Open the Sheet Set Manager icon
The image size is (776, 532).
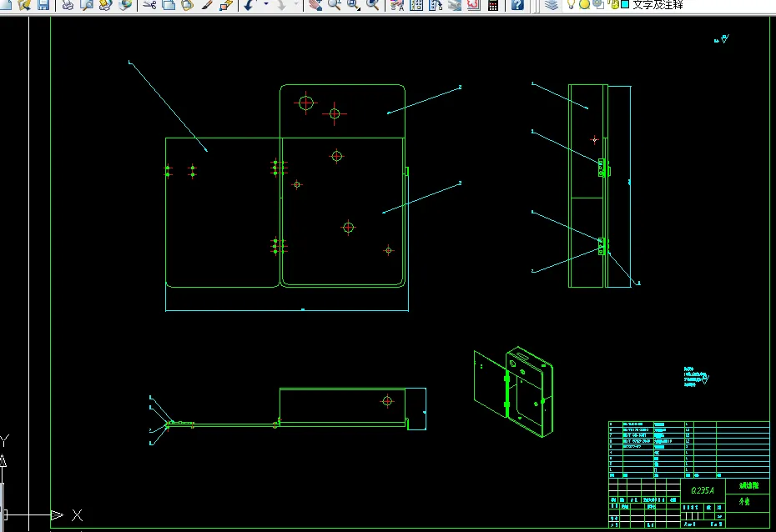pos(454,5)
